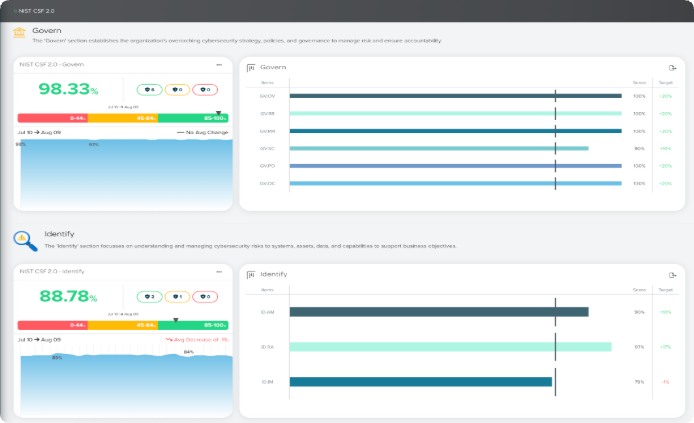This screenshot has height=423, width=694.
Task: Click the GV.SC bar in Govern chart
Action: click(x=439, y=149)
